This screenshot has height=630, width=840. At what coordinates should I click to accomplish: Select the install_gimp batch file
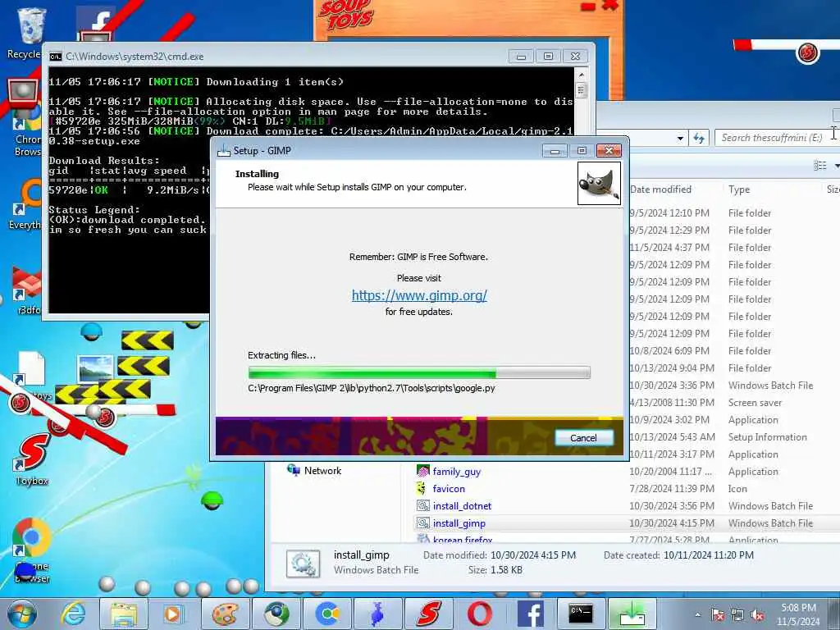point(459,523)
